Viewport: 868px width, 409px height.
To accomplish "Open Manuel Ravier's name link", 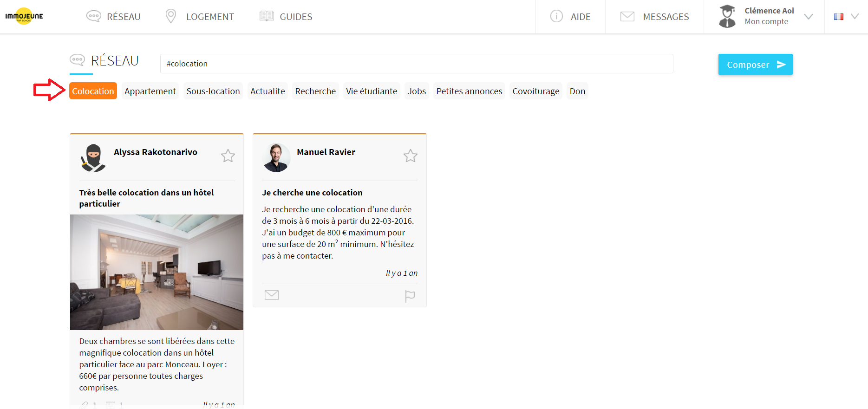I will [326, 152].
